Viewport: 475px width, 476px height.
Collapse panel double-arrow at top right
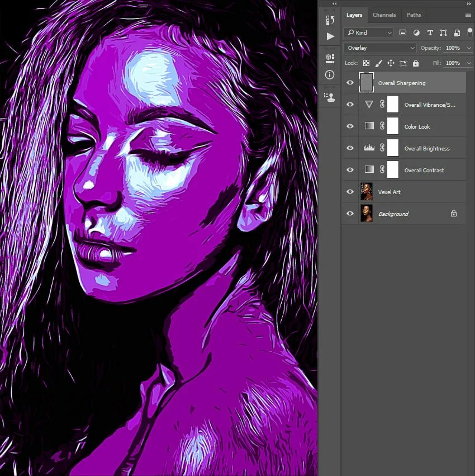click(x=470, y=4)
